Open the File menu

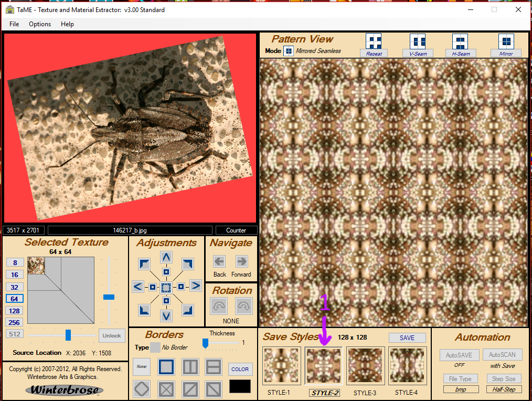pyautogui.click(x=14, y=24)
